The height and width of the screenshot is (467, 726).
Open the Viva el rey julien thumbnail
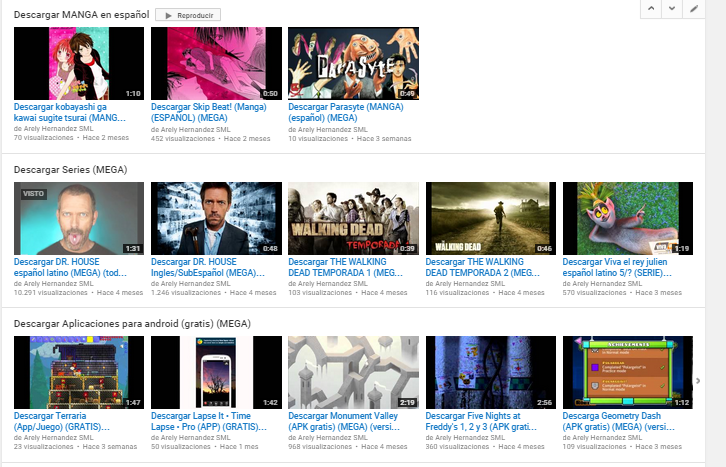click(x=628, y=218)
